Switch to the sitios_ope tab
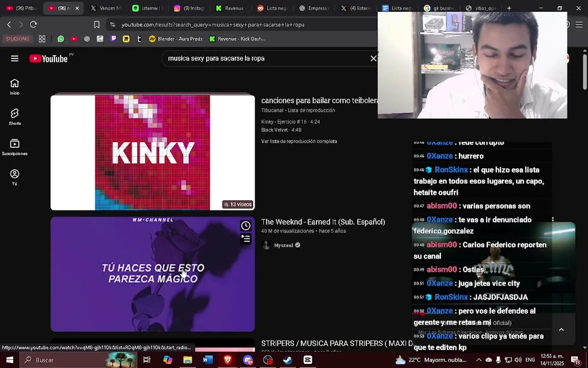The image size is (588, 368). click(481, 8)
